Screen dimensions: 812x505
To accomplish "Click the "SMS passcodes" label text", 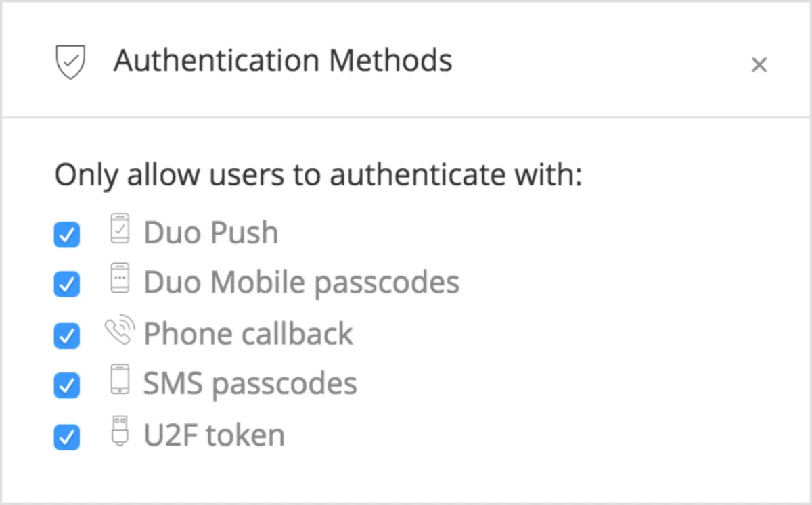I will click(250, 384).
